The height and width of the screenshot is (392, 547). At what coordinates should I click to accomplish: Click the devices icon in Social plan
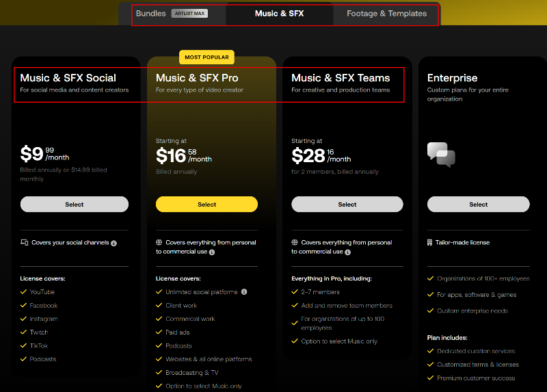click(x=24, y=242)
